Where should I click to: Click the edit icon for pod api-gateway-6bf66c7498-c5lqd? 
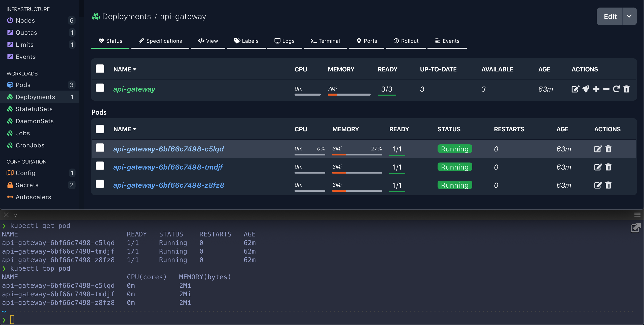598,148
